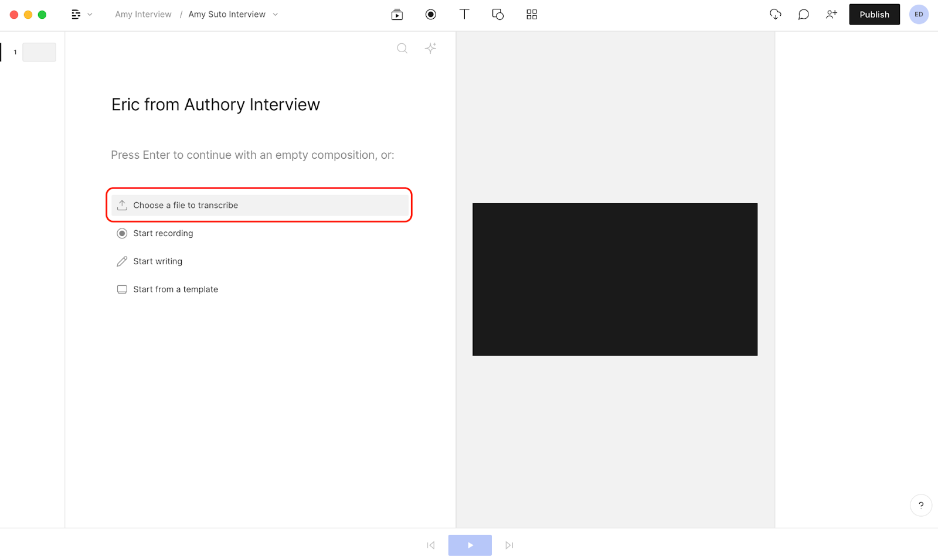Open the Comments panel
The image size is (938, 560).
803,14
